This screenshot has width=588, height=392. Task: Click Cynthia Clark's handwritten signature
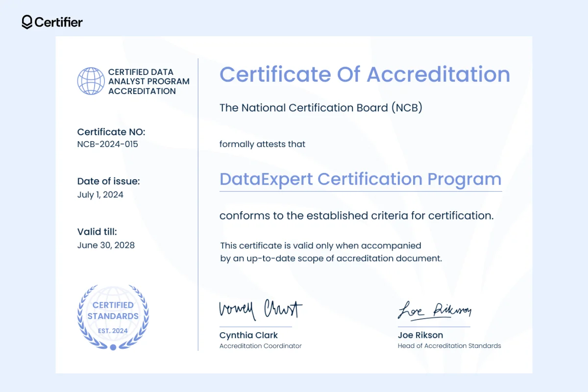261,309
